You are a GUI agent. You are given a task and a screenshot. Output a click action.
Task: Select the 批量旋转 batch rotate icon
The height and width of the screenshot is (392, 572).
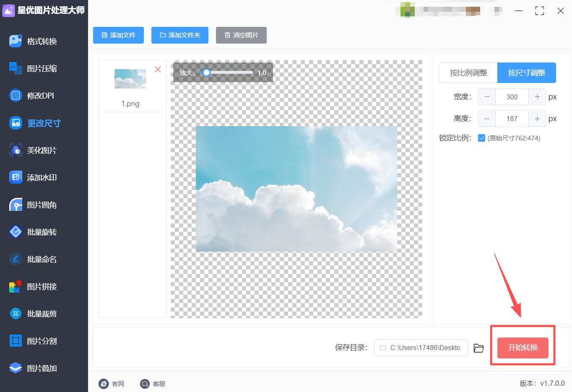pos(16,232)
